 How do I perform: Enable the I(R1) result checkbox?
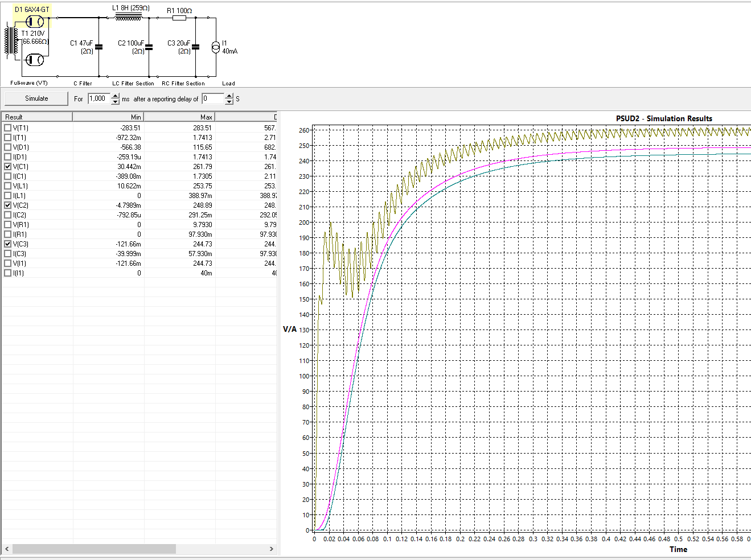8,234
